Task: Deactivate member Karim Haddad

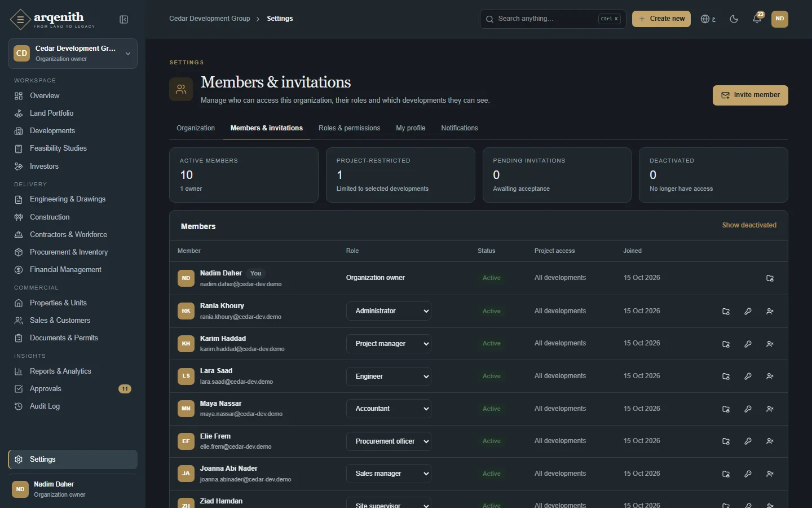Action: pos(770,344)
